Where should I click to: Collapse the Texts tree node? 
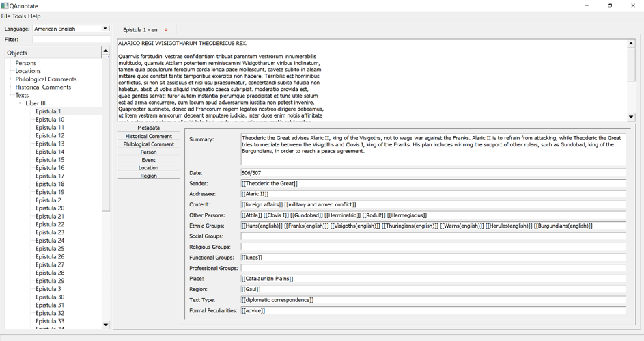tap(10, 95)
